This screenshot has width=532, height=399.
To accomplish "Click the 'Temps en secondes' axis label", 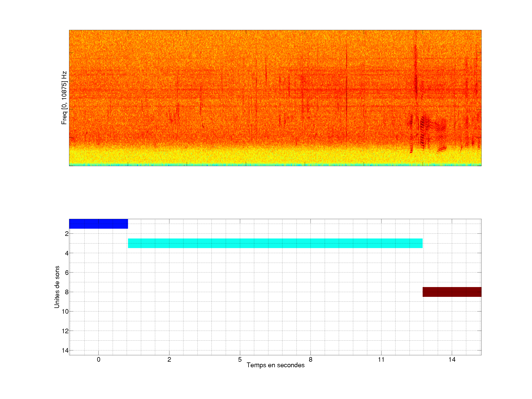I will click(275, 365).
